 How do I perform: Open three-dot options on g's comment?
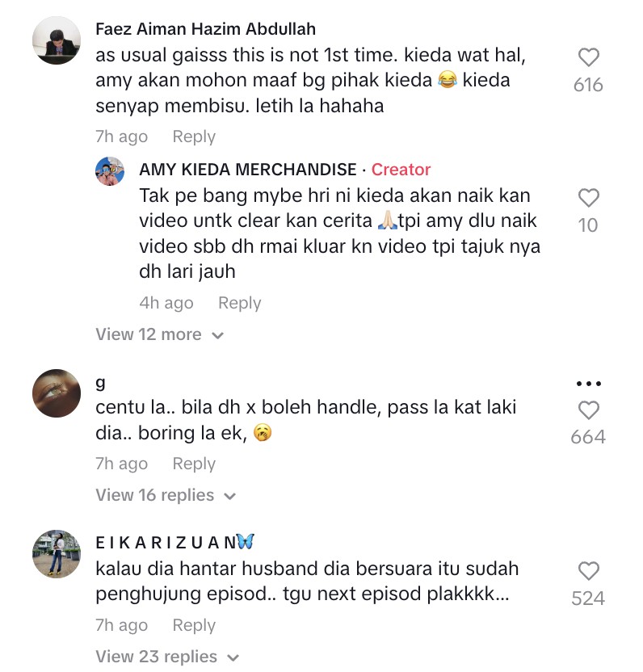[x=589, y=384]
